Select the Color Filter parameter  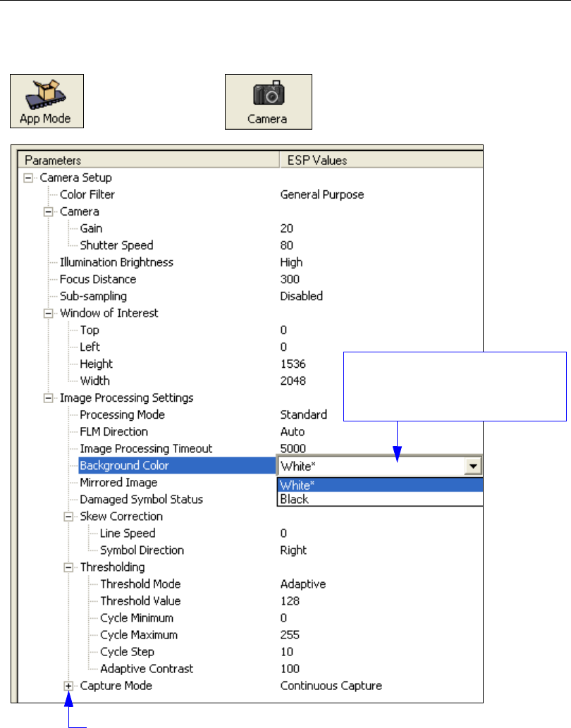pos(87,195)
